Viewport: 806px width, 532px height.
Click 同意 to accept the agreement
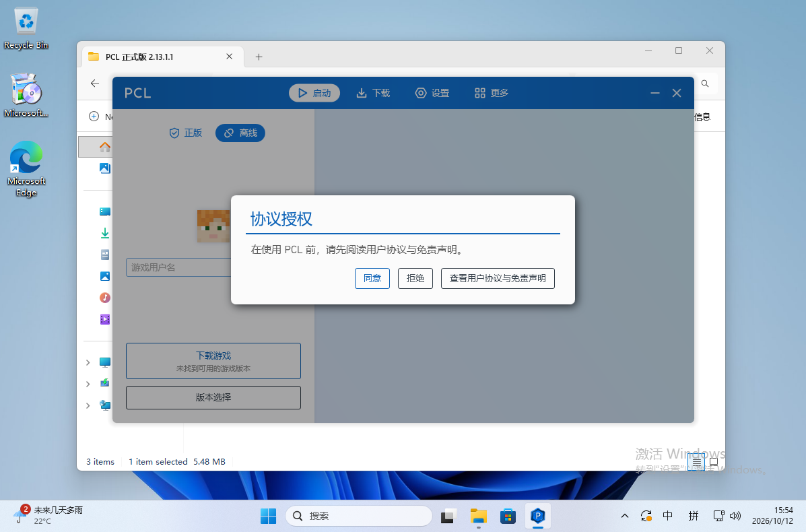click(x=372, y=278)
